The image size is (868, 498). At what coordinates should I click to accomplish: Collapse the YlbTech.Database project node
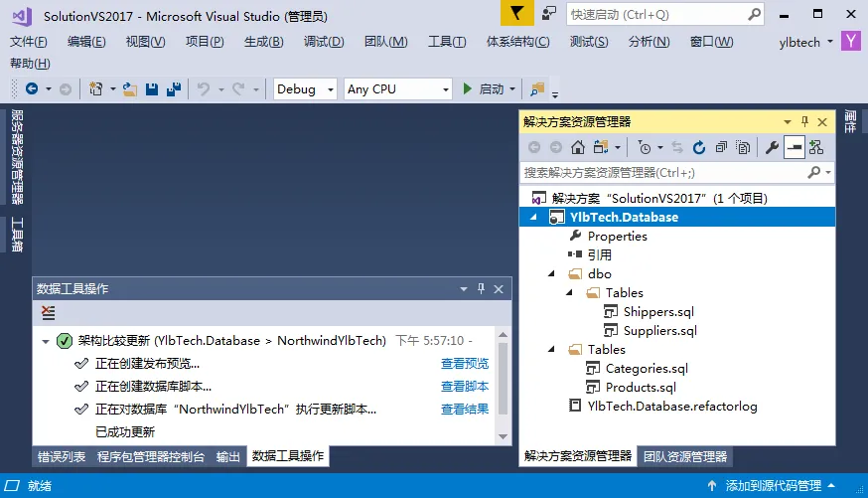pyautogui.click(x=533, y=217)
